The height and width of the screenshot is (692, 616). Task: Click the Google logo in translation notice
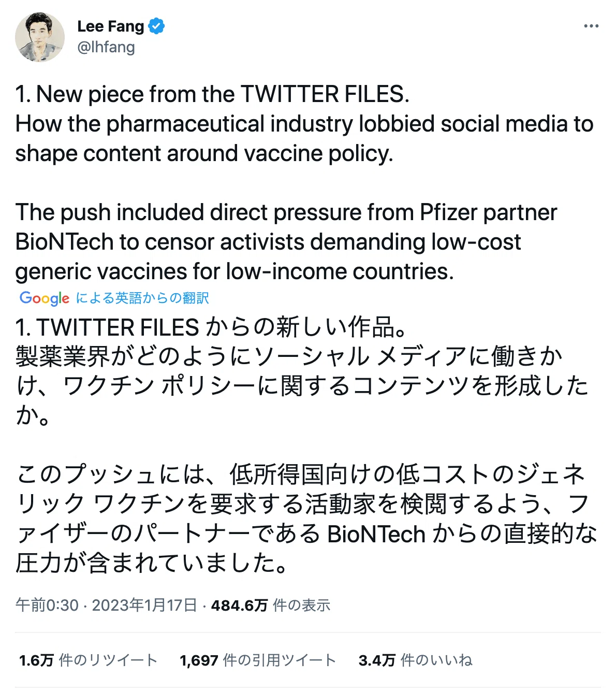[x=45, y=298]
